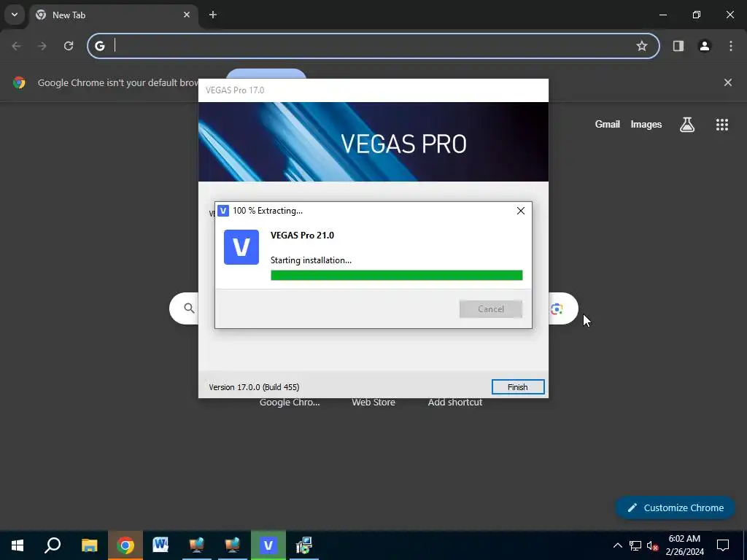Click the magnifier icon in Google search box
747x560 pixels.
tap(189, 308)
